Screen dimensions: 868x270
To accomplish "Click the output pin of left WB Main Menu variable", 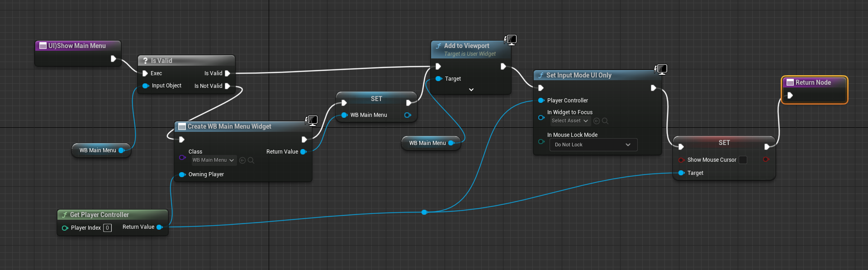I will [121, 150].
